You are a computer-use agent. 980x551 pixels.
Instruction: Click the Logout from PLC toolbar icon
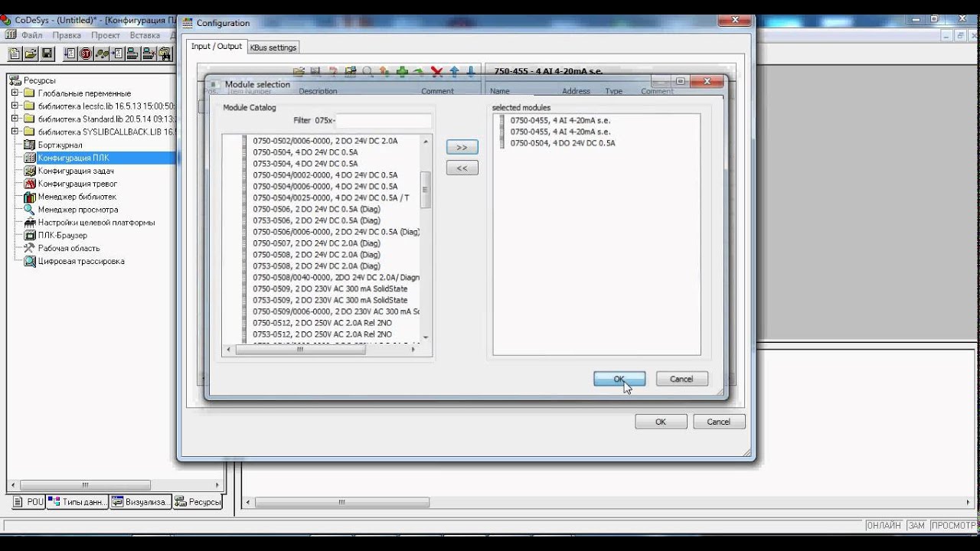(149, 54)
